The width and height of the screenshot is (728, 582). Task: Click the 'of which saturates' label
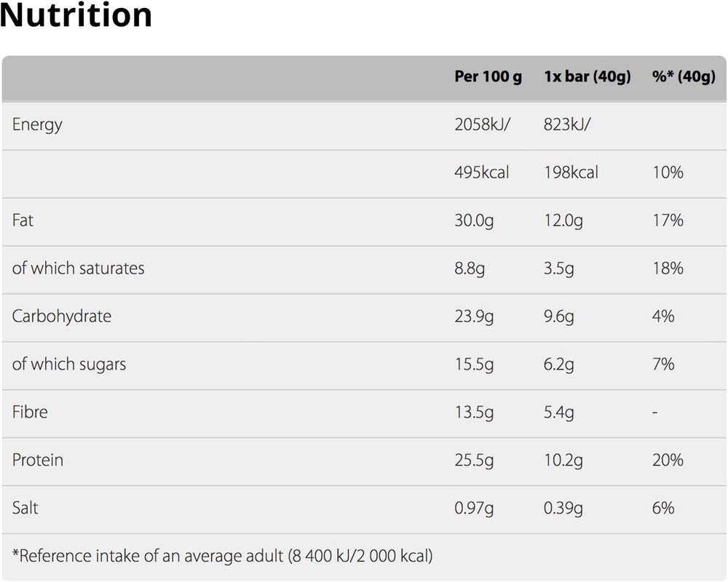pyautogui.click(x=78, y=268)
